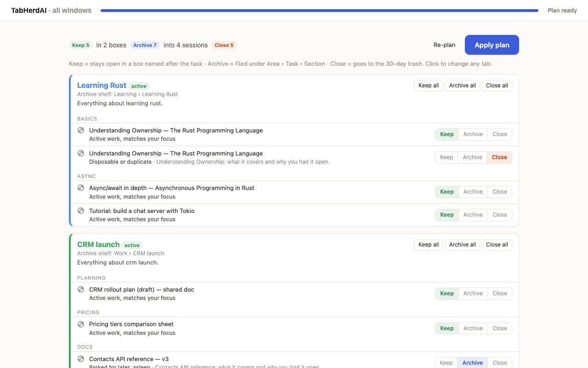The image size is (588, 368).
Task: Click the CRM launch group title
Action: [98, 244]
